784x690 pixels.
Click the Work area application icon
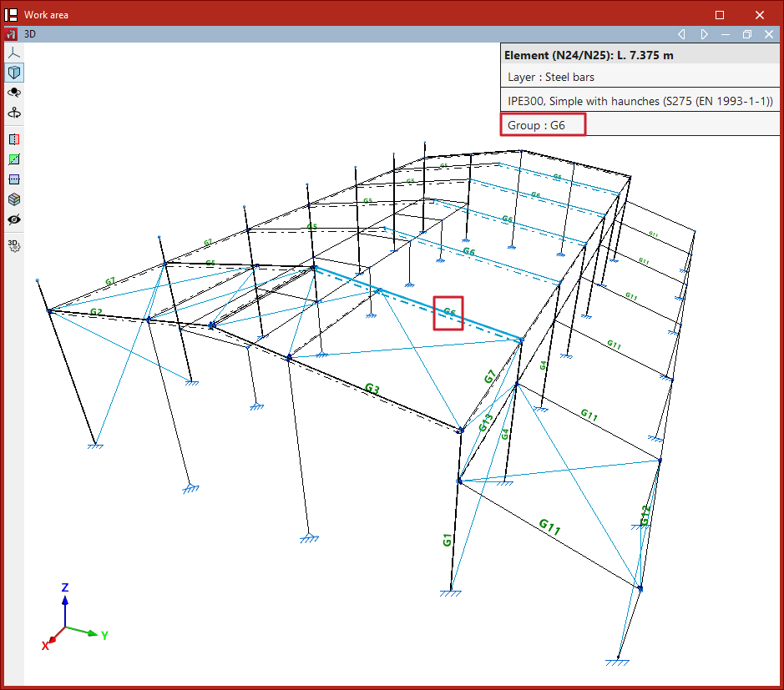click(x=11, y=15)
